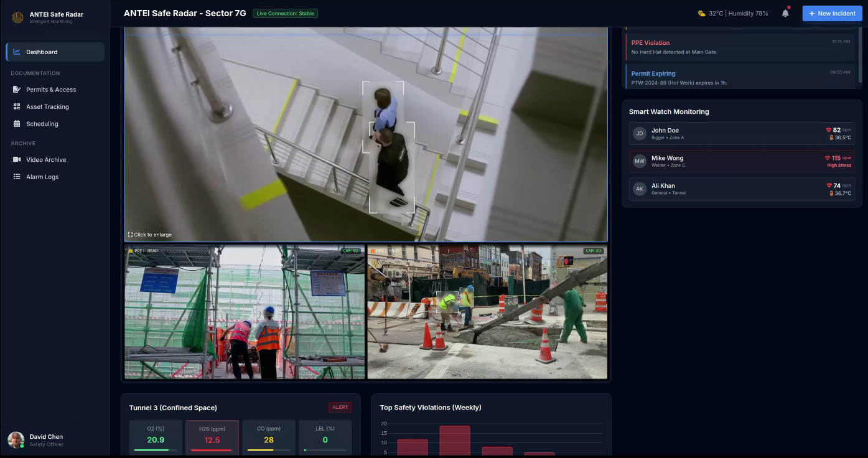Viewport: 868px width, 458px height.
Task: Click the AK avatar badge
Action: 640,189
